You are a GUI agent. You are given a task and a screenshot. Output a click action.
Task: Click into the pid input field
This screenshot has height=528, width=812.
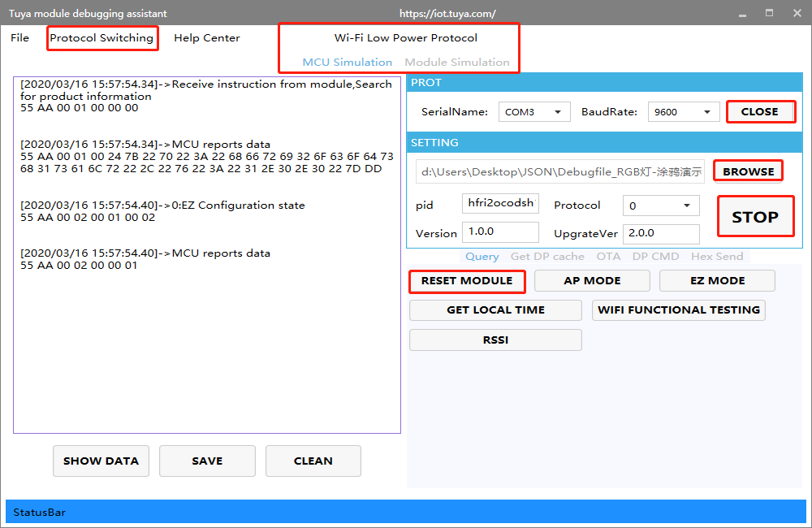[x=499, y=205]
